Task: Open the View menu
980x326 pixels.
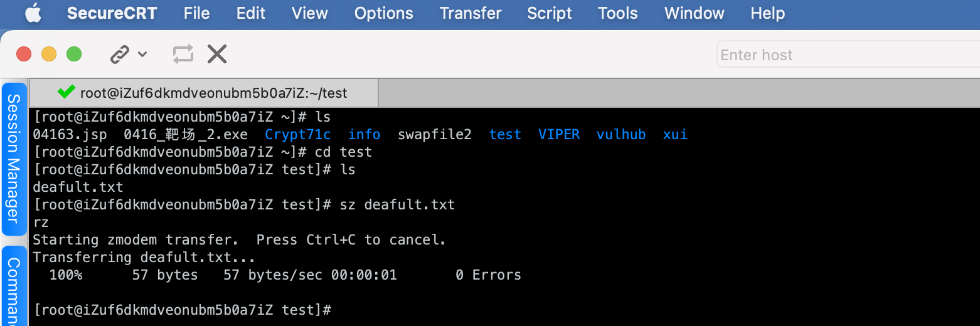Action: (x=310, y=13)
